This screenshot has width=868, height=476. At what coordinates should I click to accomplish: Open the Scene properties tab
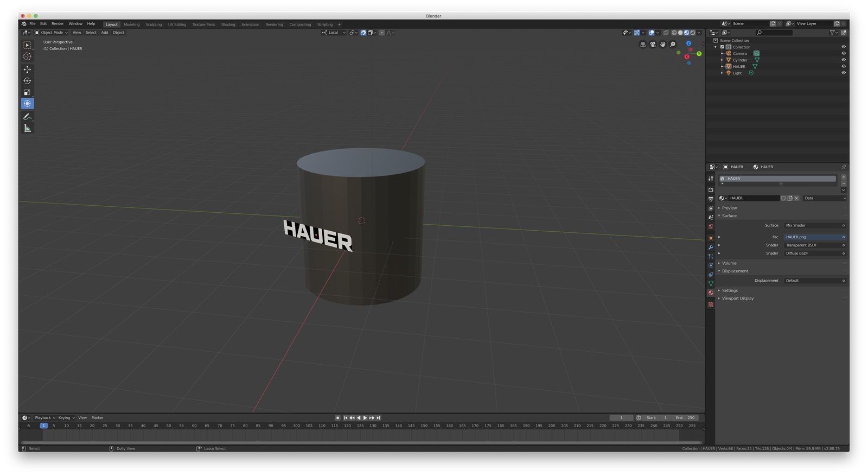[x=711, y=218]
